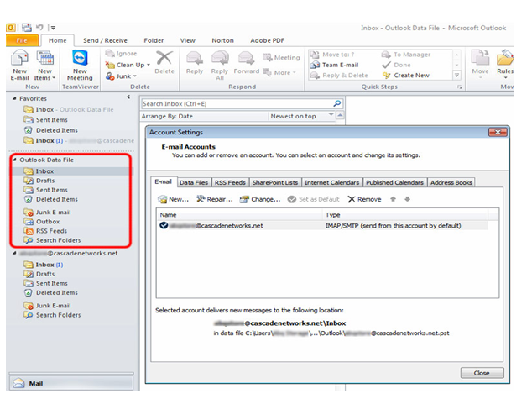Open the Send / Receive ribbon tab
The image size is (532, 399).
pos(103,39)
